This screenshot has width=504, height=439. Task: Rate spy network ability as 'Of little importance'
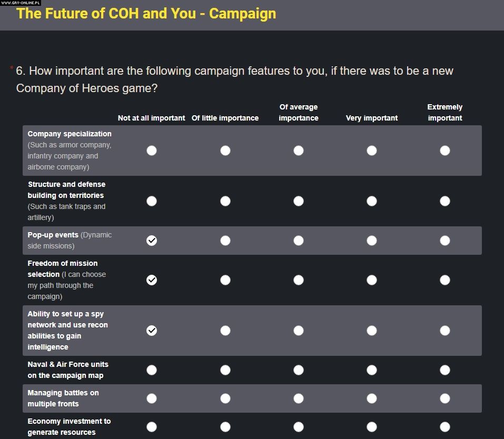pyautogui.click(x=225, y=331)
